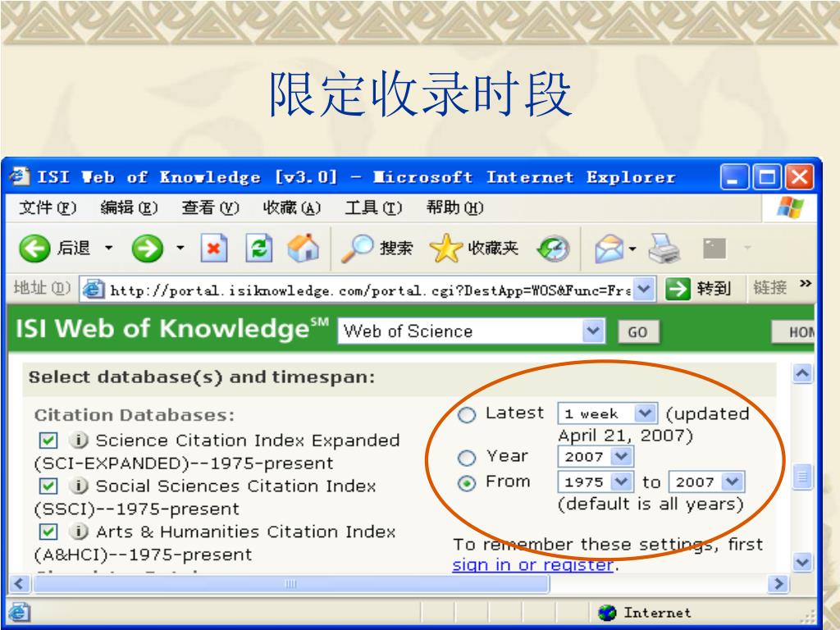Print the page with printer icon
This screenshot has width=840, height=630.
click(664, 248)
